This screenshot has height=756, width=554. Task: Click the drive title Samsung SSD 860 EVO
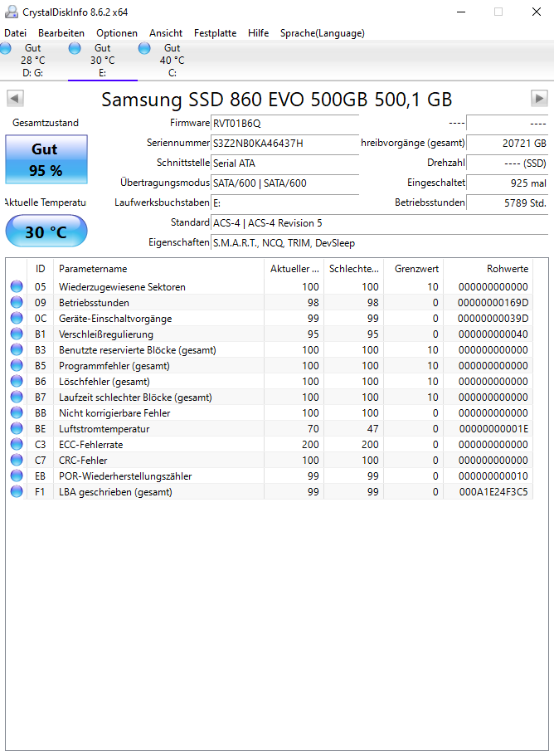pyautogui.click(x=276, y=100)
